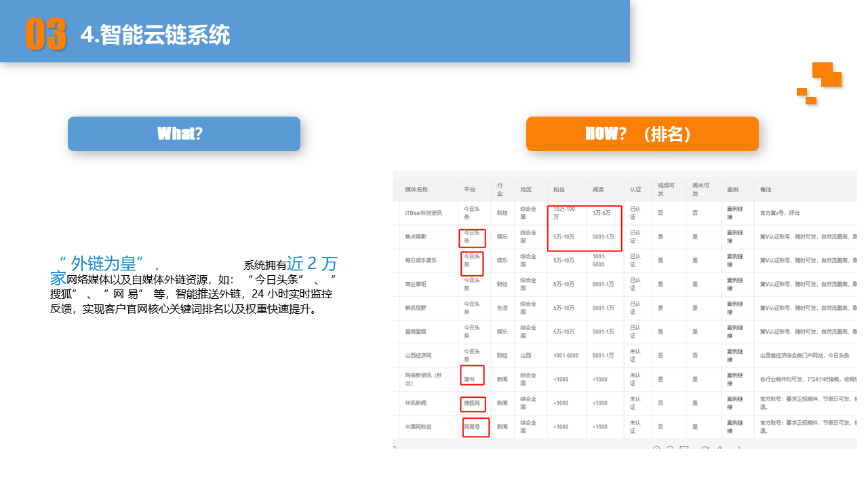Click the zoom-out icon below the table

pos(670,448)
